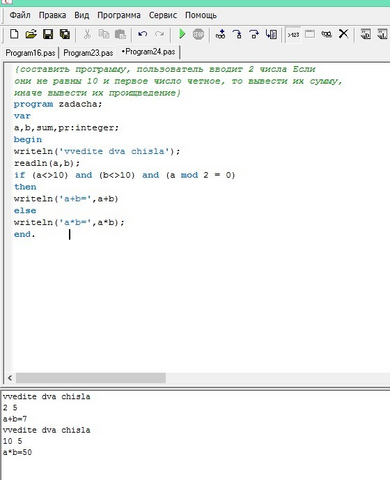The image size is (390, 480).
Task: Undo the last edit
Action: click(143, 34)
